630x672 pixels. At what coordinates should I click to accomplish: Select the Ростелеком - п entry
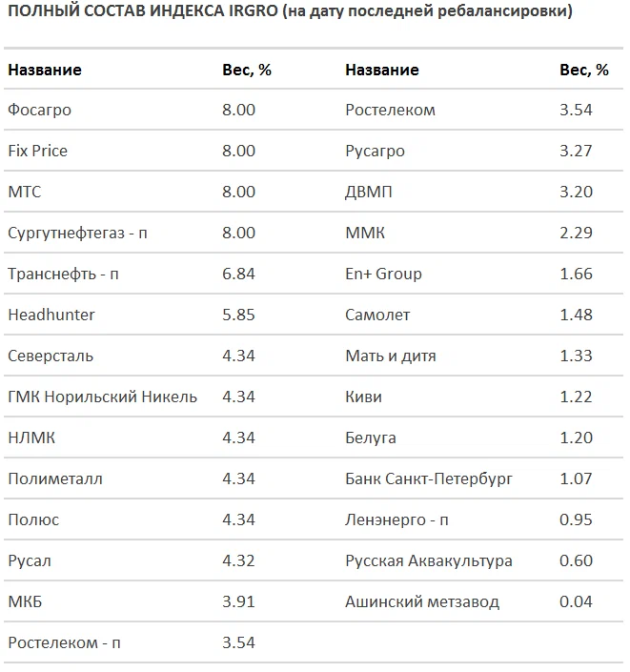tap(64, 642)
